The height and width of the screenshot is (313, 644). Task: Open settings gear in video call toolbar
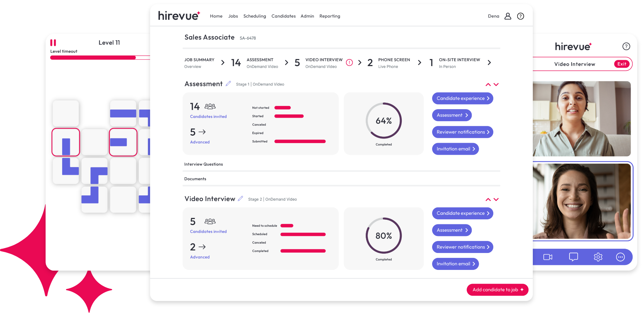click(x=598, y=257)
